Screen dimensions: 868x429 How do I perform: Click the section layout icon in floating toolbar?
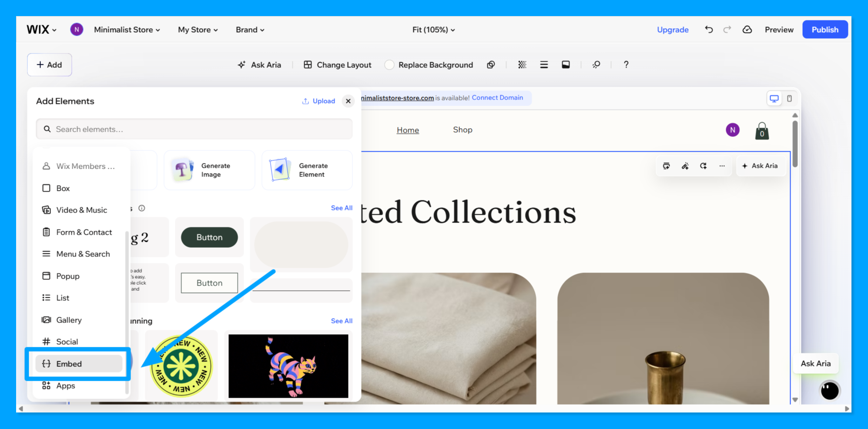pyautogui.click(x=666, y=166)
